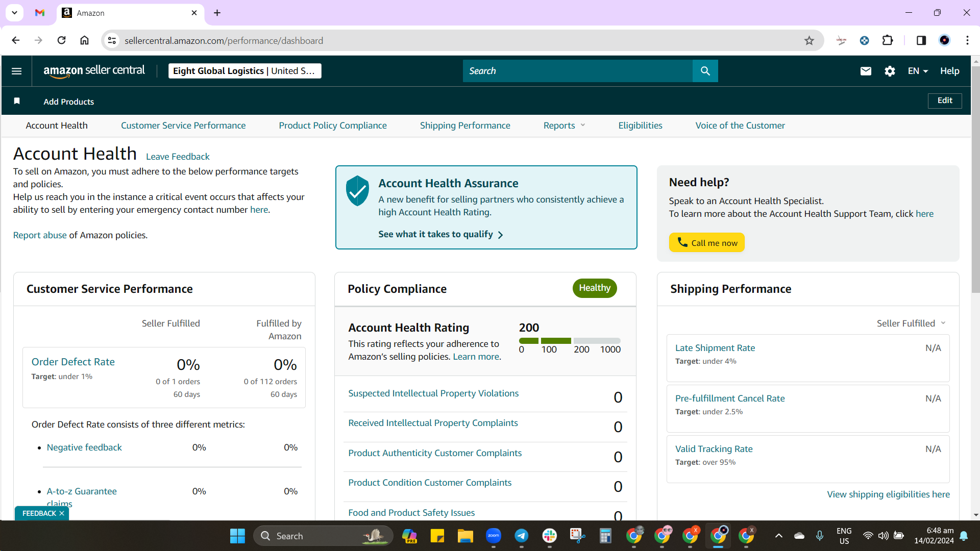This screenshot has width=980, height=551.
Task: Open Telegram from the taskbar
Action: click(521, 536)
